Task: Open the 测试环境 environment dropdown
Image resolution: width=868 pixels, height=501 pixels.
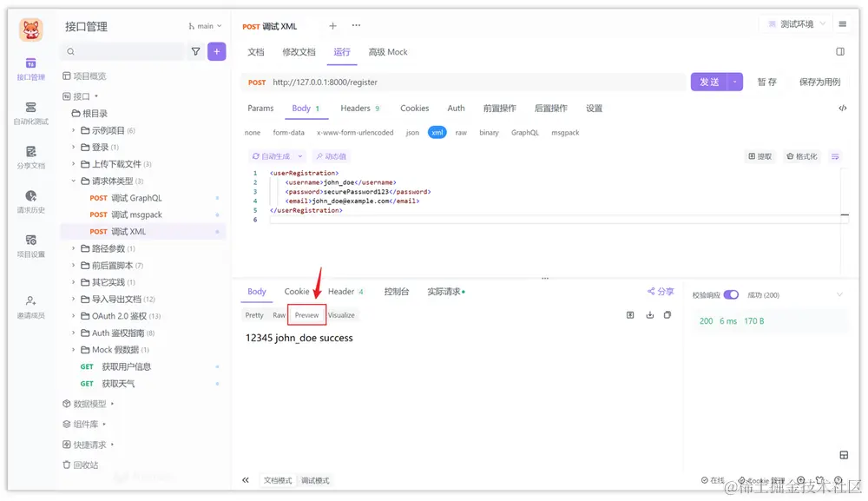Action: coord(797,23)
